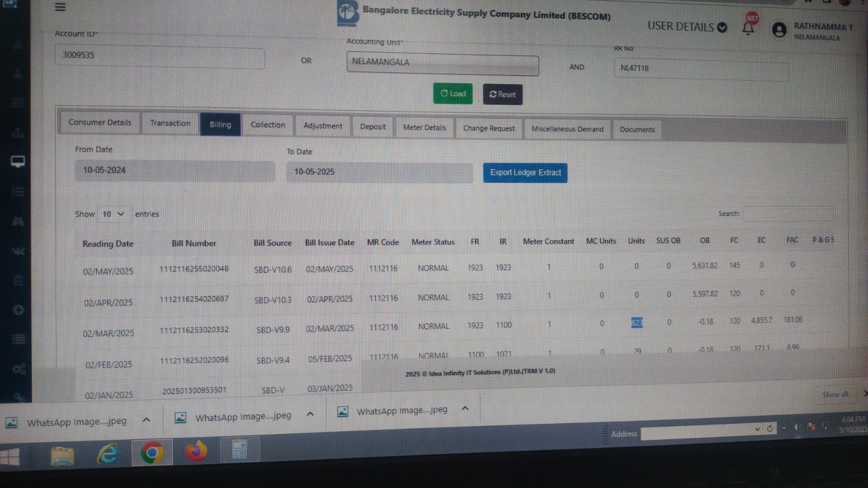The height and width of the screenshot is (488, 868).
Task: Click the highlighted Units value 823
Action: pos(637,323)
